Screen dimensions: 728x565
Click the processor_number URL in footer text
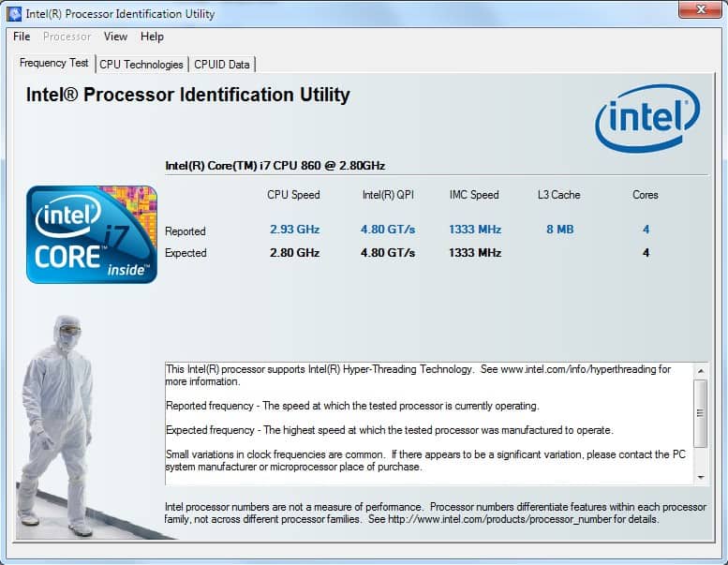[x=499, y=519]
